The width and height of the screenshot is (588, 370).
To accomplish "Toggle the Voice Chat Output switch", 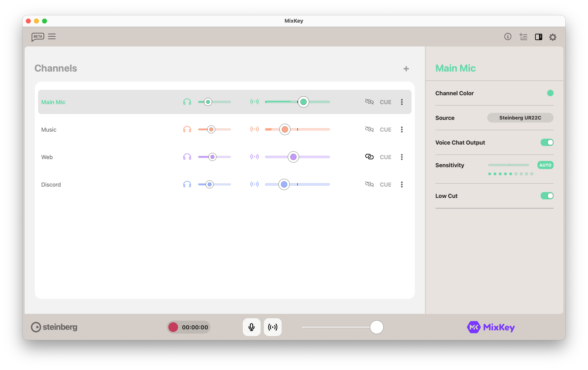I will 547,143.
